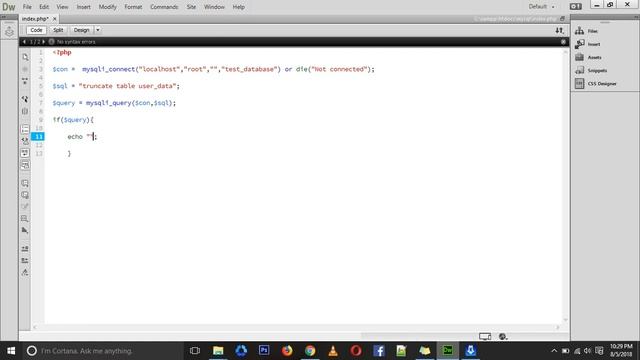Click the <?php opening tag text
The image size is (640, 360).
(62, 52)
